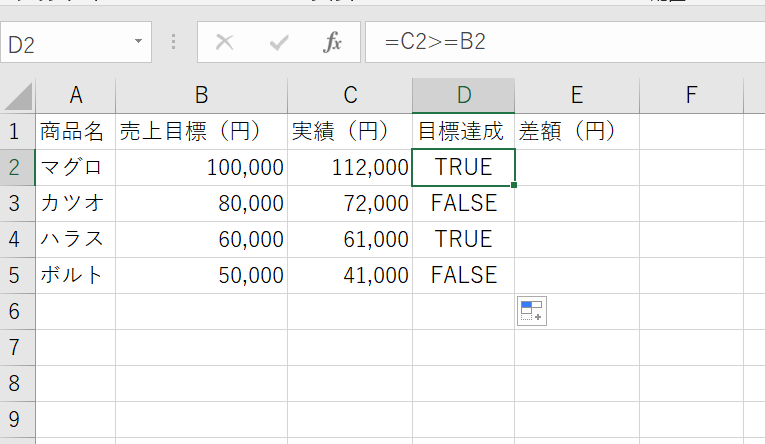Screen dimensions: 765x444
Task: Click the 差額（円） header cell
Action: [x=576, y=131]
